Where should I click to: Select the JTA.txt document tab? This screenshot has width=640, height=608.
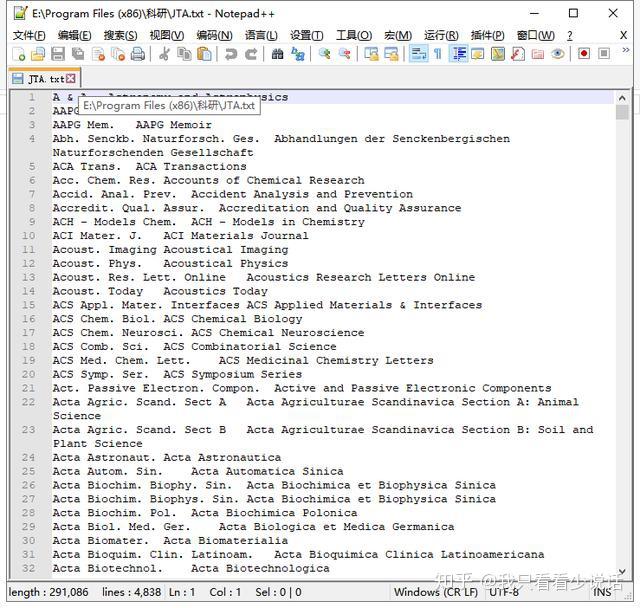[x=43, y=78]
